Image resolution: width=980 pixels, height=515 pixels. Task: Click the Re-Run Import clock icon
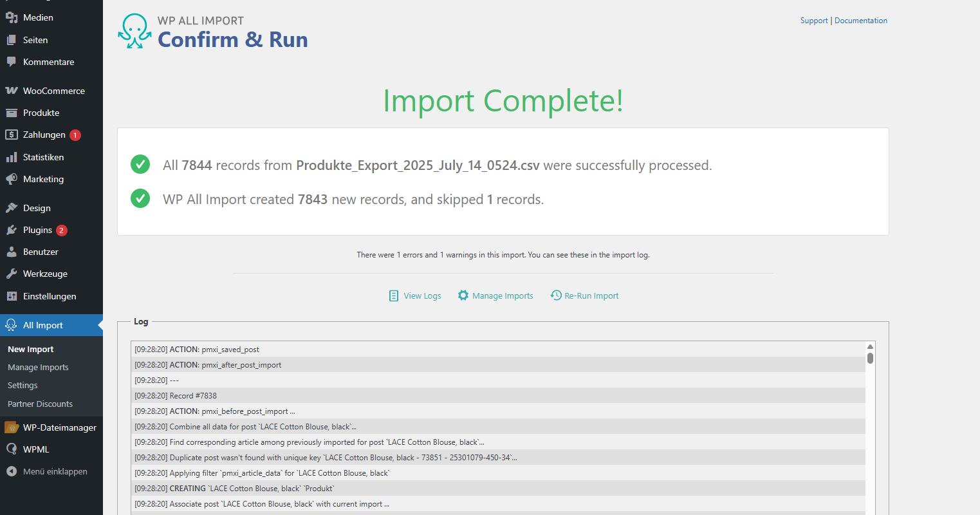[556, 295]
